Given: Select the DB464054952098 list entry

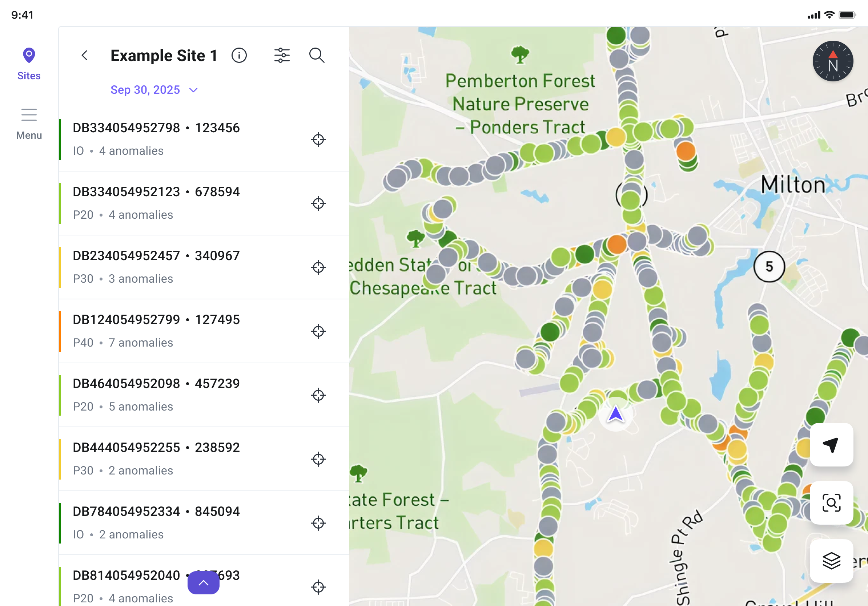Looking at the screenshot, I should (x=204, y=395).
